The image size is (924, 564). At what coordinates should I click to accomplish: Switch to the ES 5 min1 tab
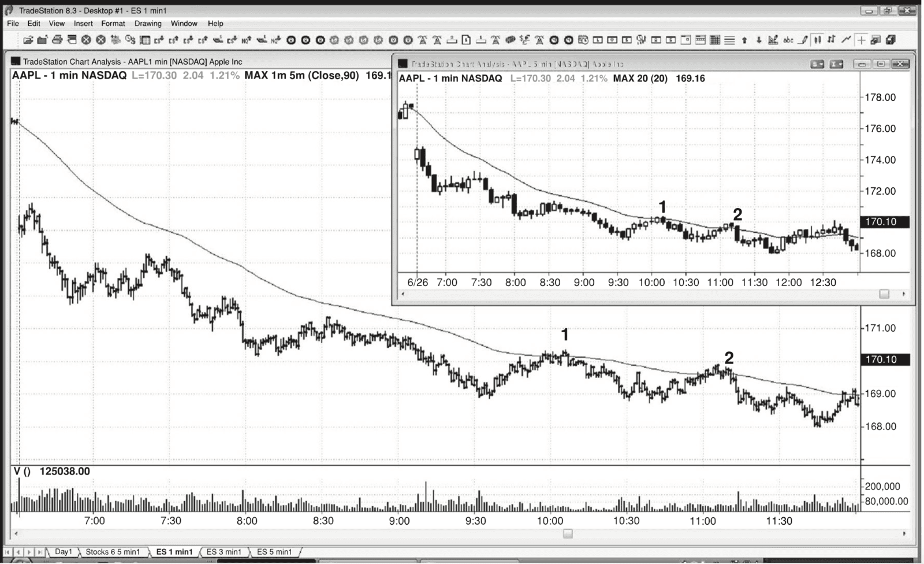274,552
